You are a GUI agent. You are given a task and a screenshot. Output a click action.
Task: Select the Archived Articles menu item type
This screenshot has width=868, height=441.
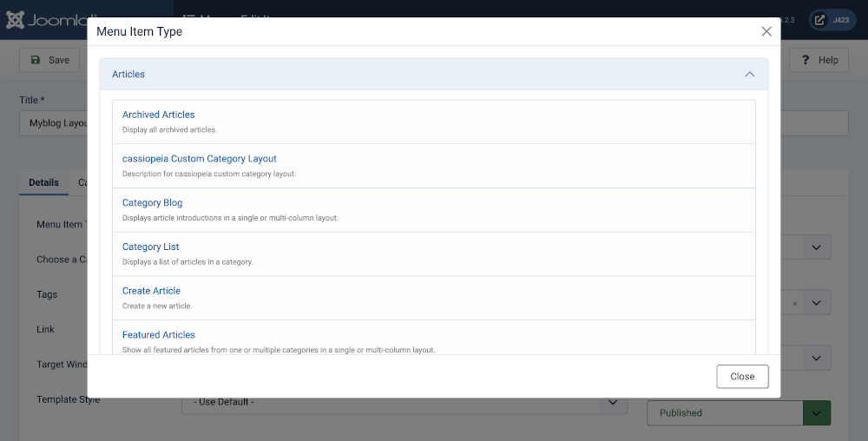[x=158, y=115]
